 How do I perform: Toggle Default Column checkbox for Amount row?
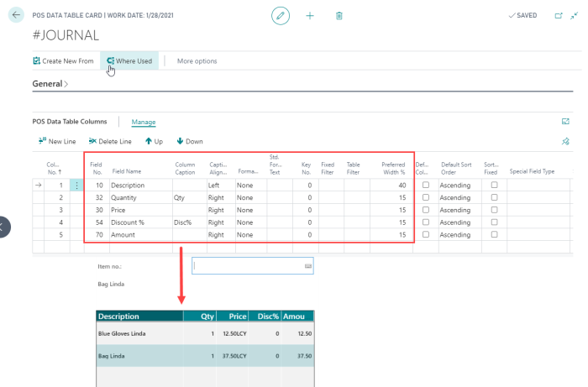tap(426, 235)
